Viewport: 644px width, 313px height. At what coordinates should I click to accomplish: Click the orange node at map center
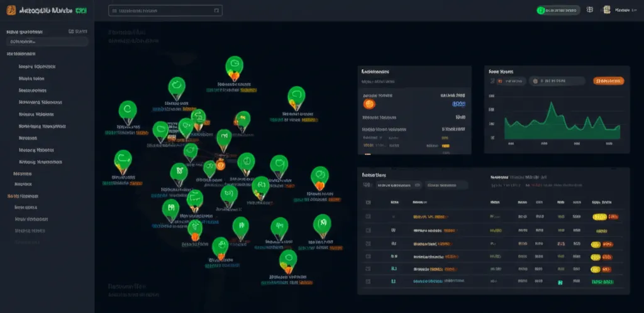[221, 165]
